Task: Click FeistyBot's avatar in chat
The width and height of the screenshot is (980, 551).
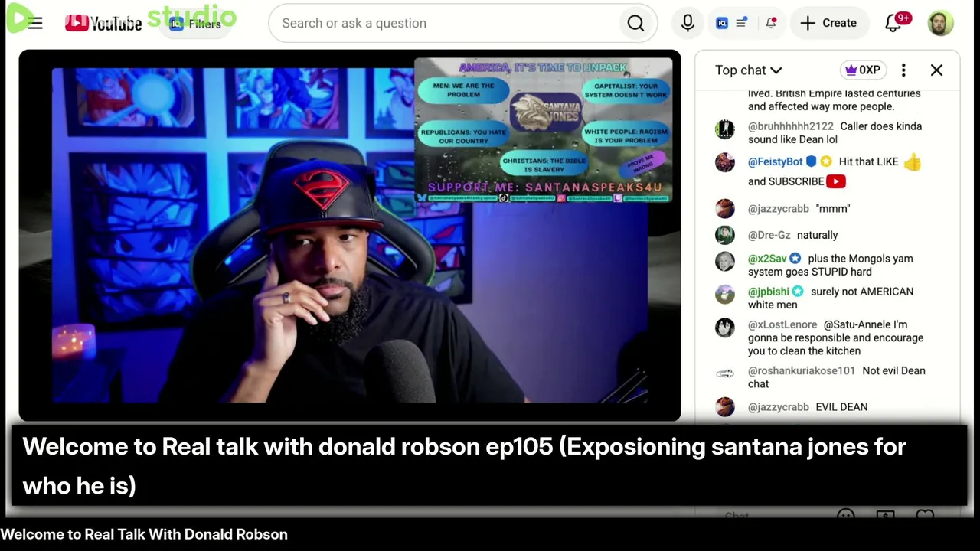Action: click(x=725, y=162)
